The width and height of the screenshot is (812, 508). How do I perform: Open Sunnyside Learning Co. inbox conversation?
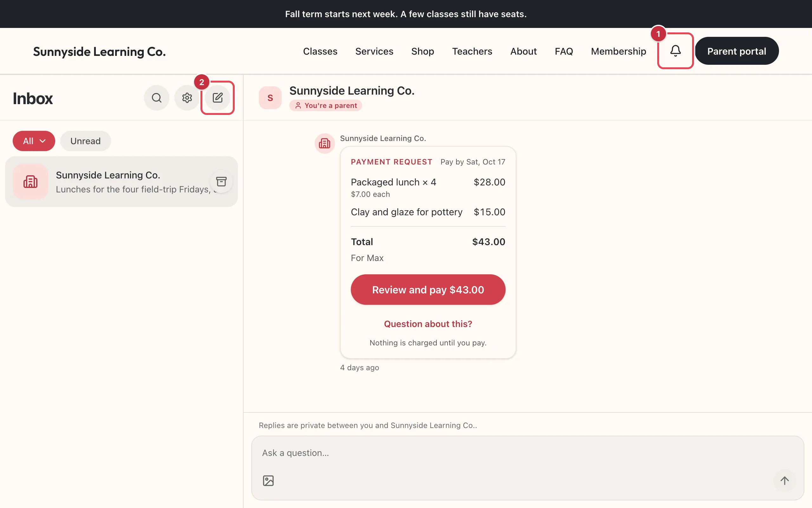121,181
